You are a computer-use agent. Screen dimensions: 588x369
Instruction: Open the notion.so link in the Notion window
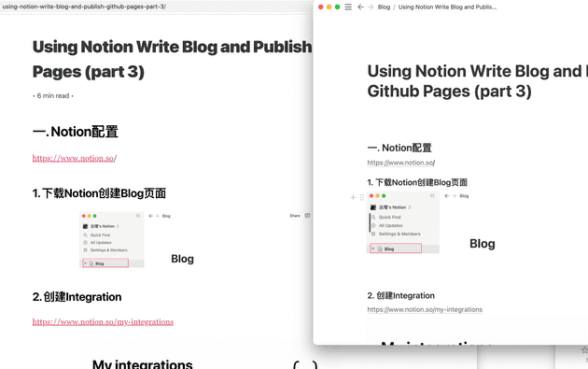point(401,163)
